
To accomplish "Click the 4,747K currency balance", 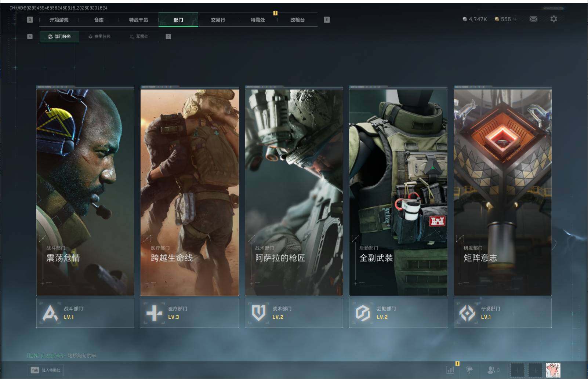I will point(475,19).
